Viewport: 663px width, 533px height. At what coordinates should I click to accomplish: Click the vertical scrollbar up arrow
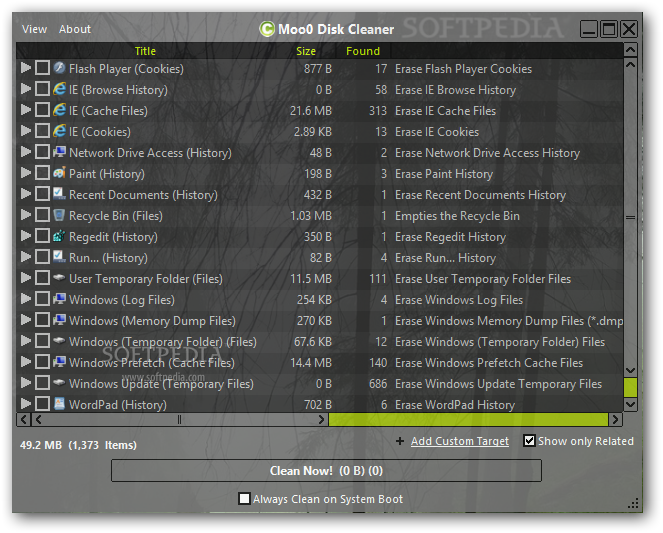(x=630, y=50)
